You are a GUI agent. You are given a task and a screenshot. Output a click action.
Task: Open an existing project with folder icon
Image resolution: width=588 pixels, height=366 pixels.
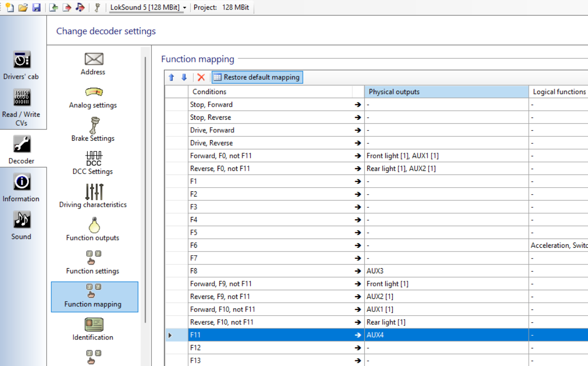[23, 7]
